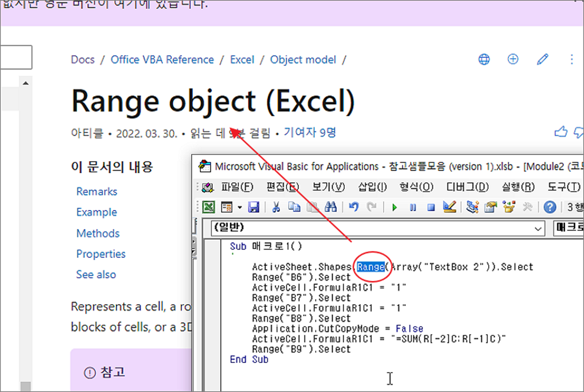Click the plus-circle add to collection icon
The width and height of the screenshot is (584, 392).
tap(513, 59)
